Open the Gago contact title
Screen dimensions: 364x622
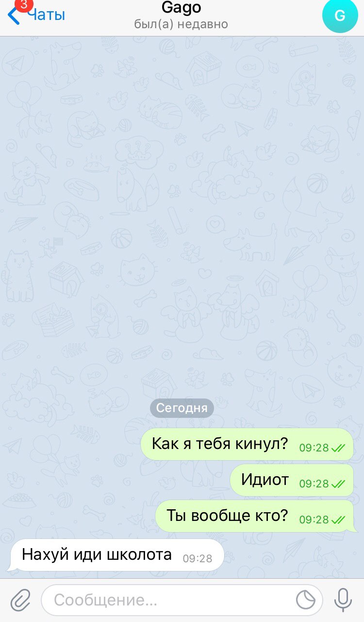click(181, 7)
